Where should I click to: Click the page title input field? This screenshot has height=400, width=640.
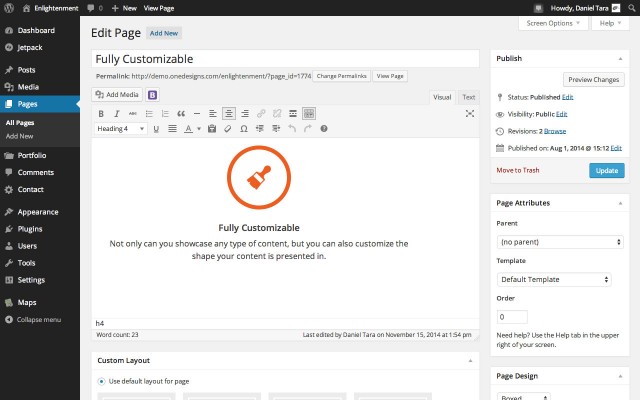286,59
